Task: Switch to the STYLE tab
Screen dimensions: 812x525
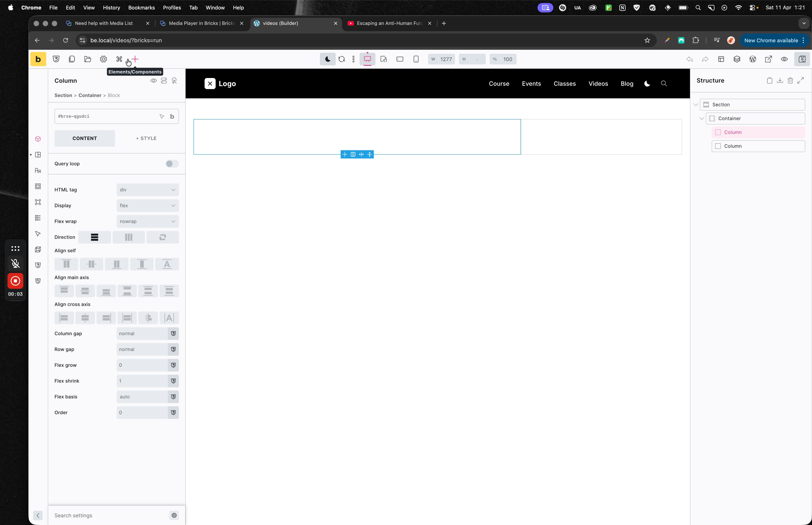Action: [147, 138]
